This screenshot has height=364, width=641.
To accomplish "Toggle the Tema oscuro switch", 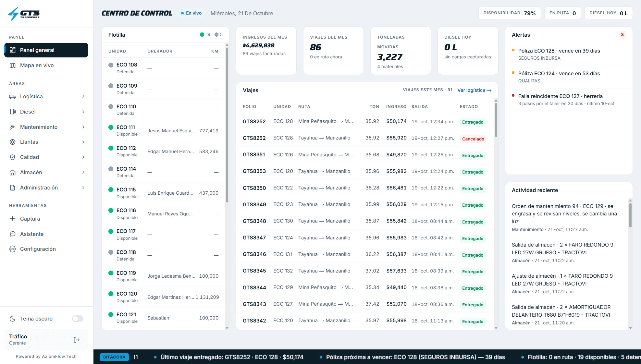I will point(78,319).
